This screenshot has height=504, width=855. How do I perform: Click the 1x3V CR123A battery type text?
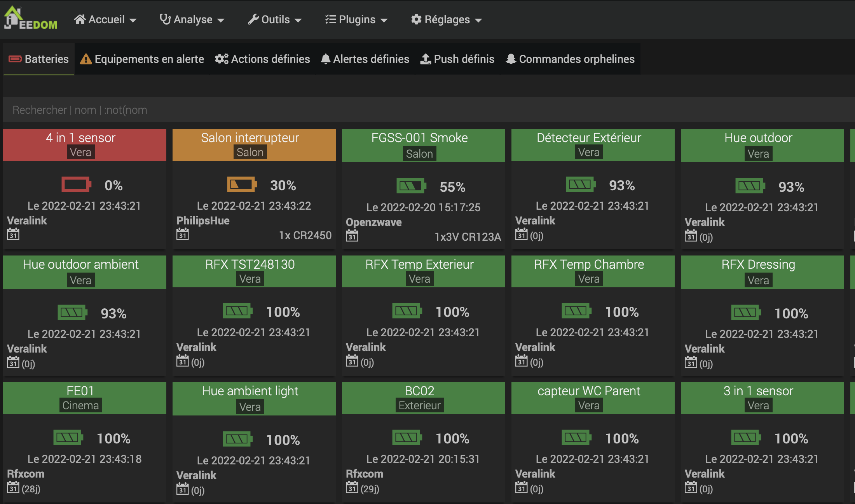click(x=468, y=237)
